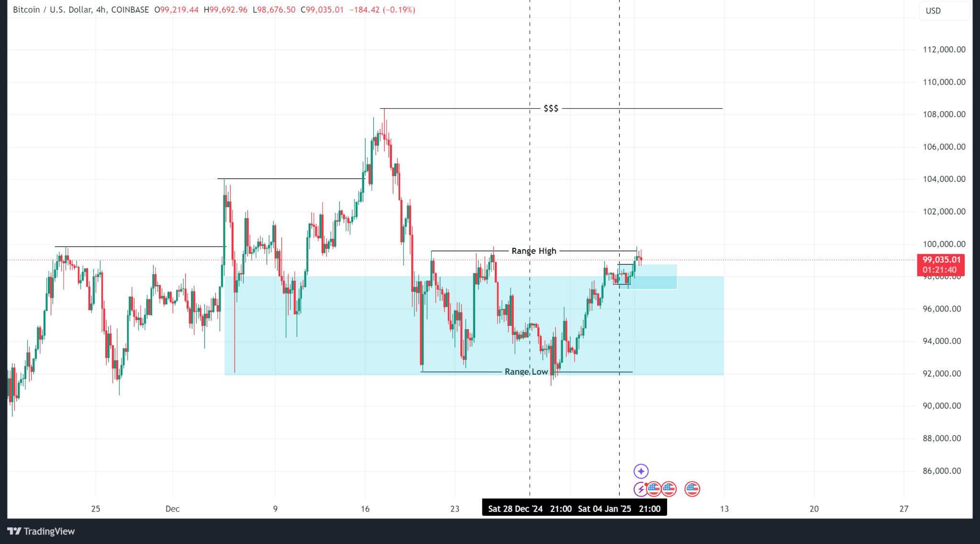Click the 110,000.00 price axis label
980x544 pixels.
944,82
